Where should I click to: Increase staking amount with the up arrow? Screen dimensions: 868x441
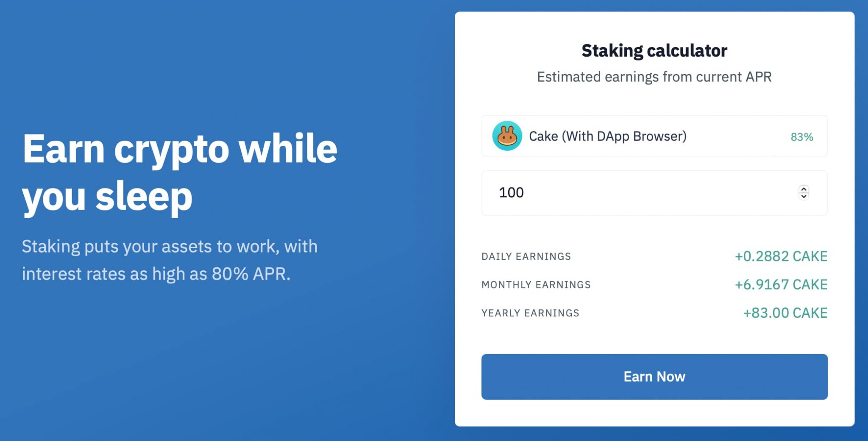pyautogui.click(x=804, y=189)
